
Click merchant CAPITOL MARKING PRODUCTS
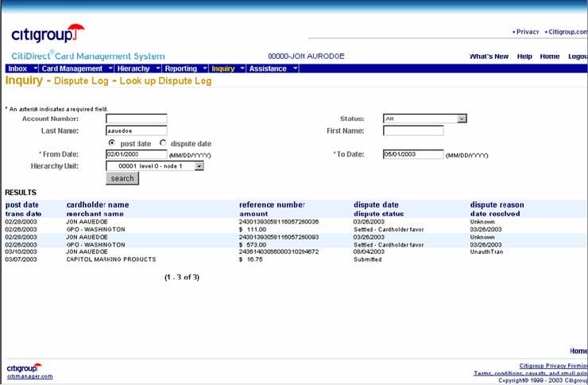pos(111,259)
